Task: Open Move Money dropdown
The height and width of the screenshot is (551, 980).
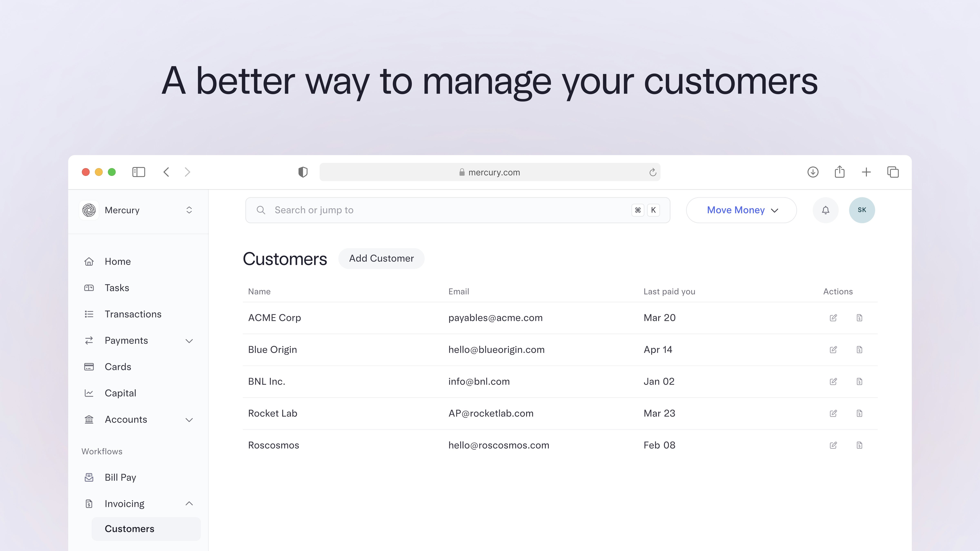Action: [742, 210]
